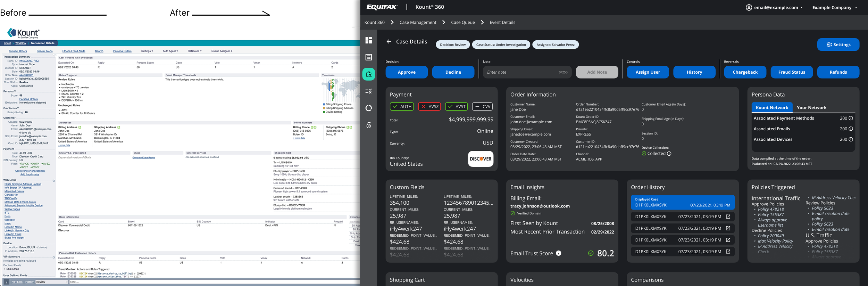This screenshot has height=286, width=868.
Task: Select the highlighted case search sidebar icon
Action: point(369,74)
